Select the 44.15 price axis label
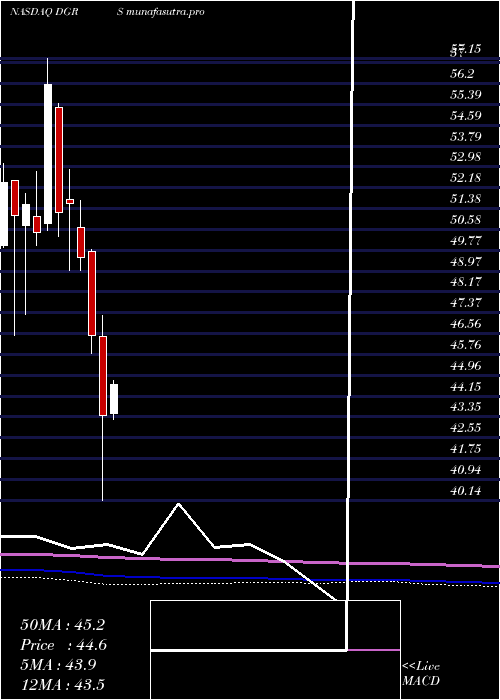Image resolution: width=500 pixels, height=700 pixels. pyautogui.click(x=465, y=386)
